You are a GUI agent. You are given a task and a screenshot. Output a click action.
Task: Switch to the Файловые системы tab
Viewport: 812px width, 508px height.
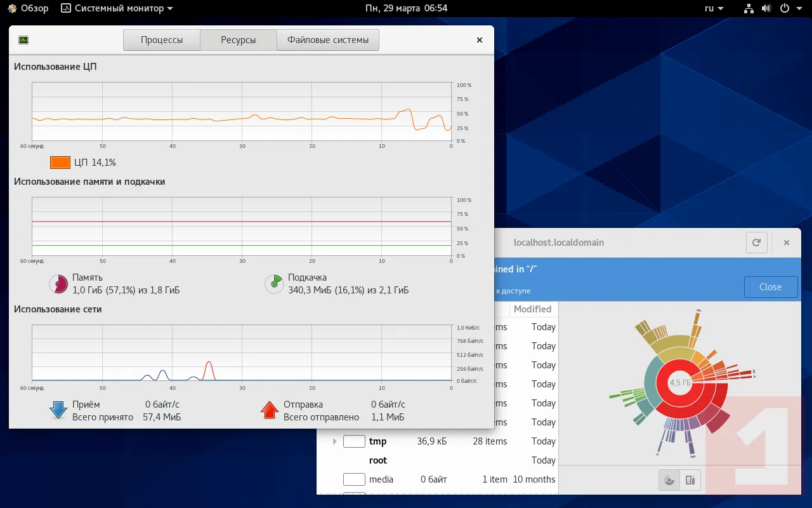click(x=327, y=40)
